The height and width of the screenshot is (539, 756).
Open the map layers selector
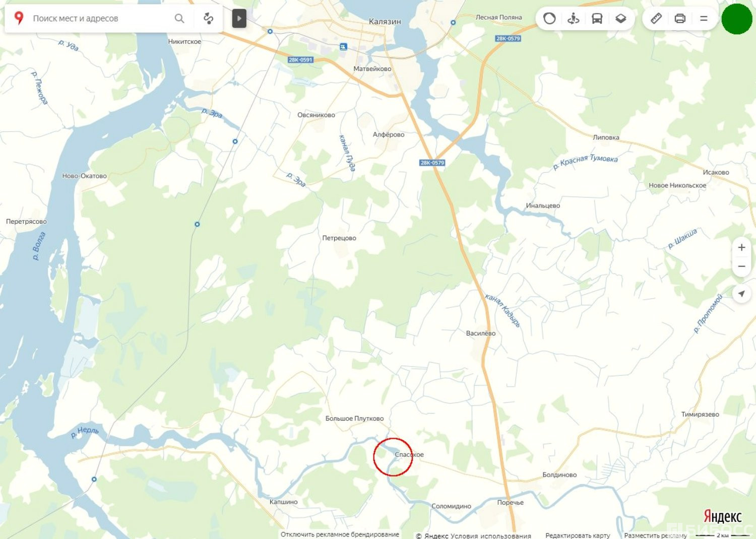click(620, 19)
